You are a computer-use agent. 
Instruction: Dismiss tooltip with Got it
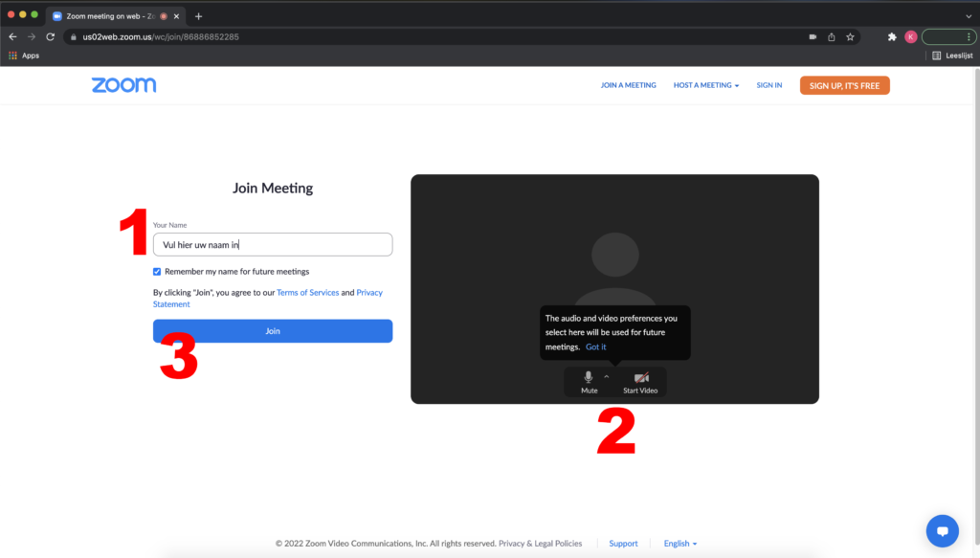[595, 346]
